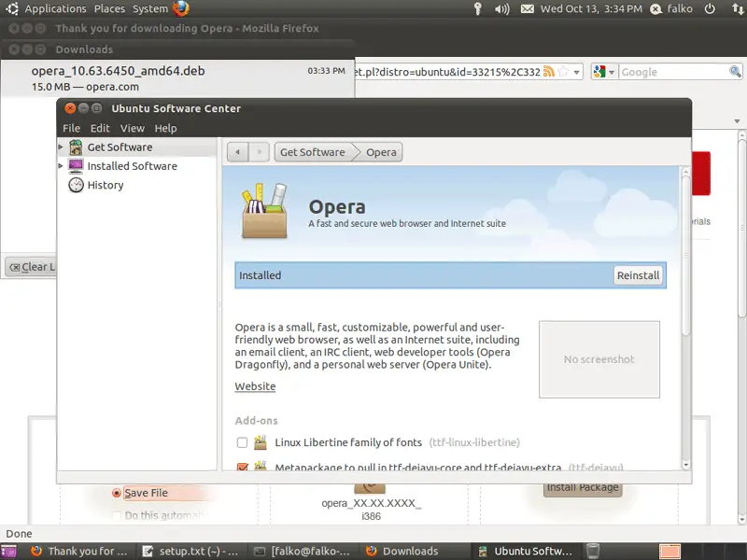
Task: Select the Save File radio button in Firefox
Action: (116, 493)
